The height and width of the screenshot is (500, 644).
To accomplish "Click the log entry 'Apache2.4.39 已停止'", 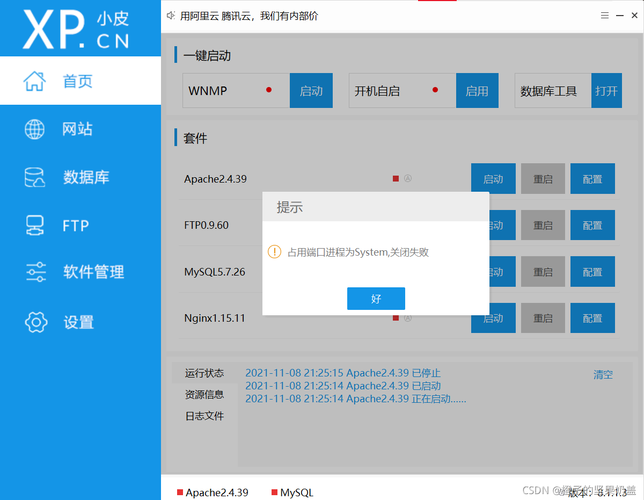I will (x=343, y=373).
